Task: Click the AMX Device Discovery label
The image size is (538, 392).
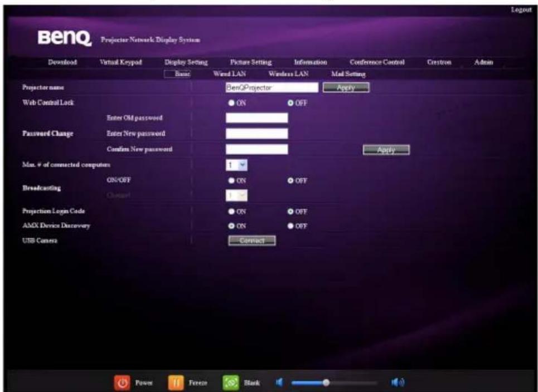Action: click(56, 226)
